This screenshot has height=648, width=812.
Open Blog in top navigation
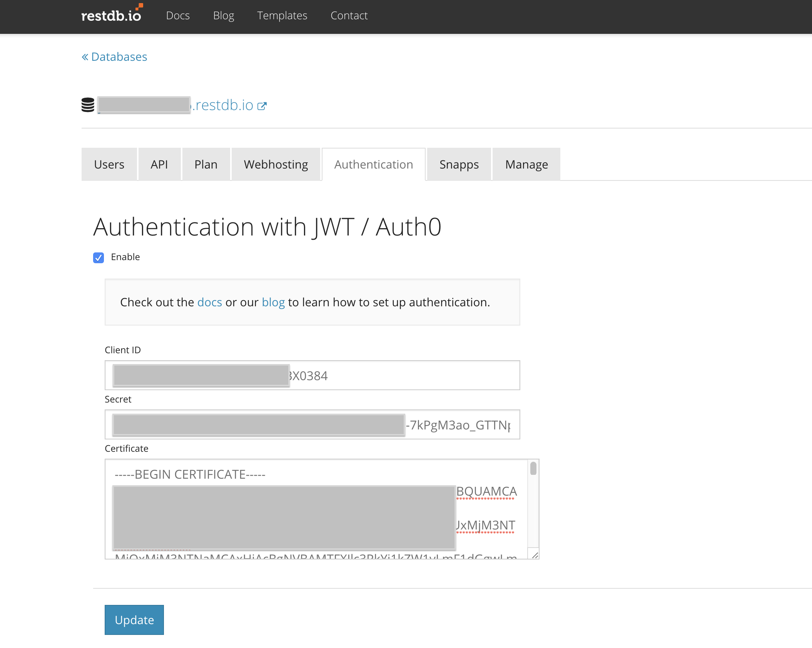224,15
